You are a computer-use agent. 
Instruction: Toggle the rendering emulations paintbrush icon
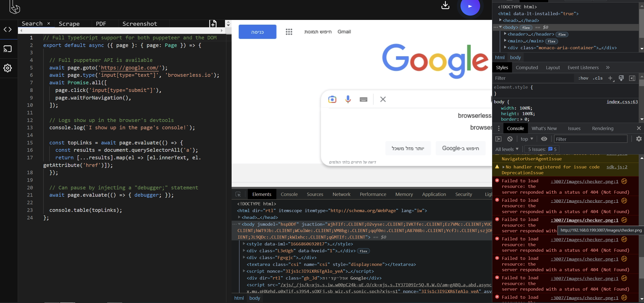coord(621,78)
